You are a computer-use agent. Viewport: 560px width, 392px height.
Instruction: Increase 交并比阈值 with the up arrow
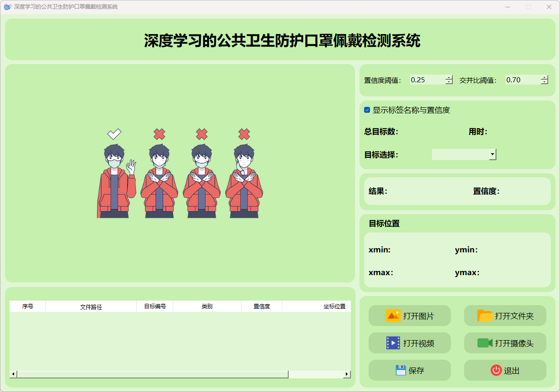click(x=545, y=77)
